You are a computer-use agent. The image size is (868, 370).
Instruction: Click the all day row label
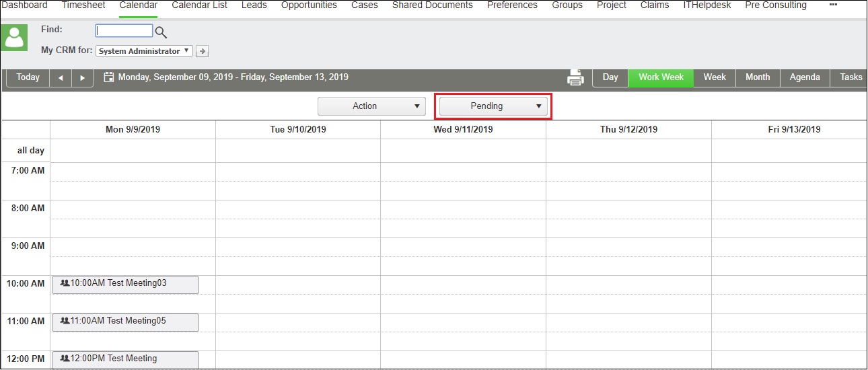pos(31,151)
